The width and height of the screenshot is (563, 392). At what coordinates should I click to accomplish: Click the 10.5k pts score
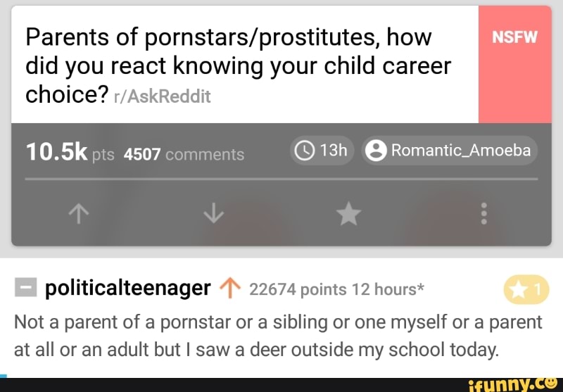[68, 153]
